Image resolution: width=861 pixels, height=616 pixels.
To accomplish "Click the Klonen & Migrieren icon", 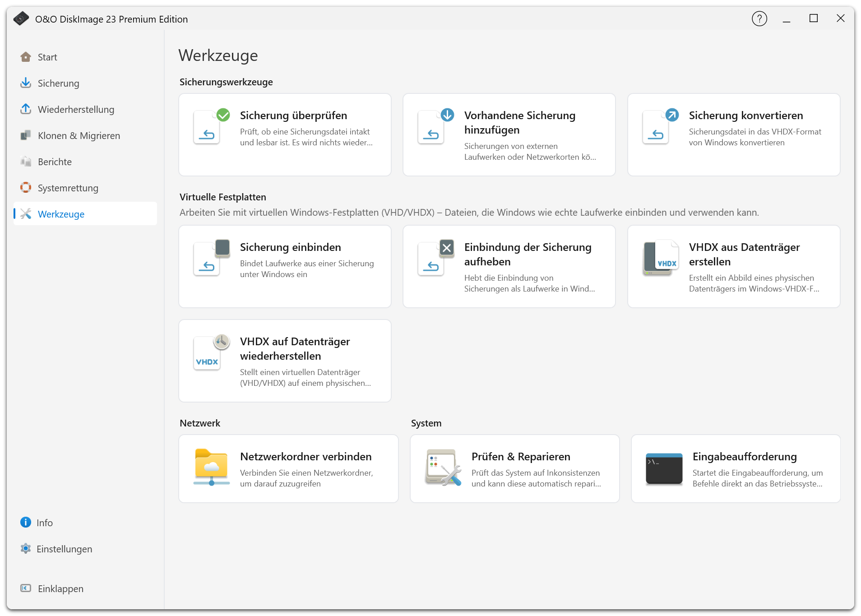I will (x=26, y=135).
